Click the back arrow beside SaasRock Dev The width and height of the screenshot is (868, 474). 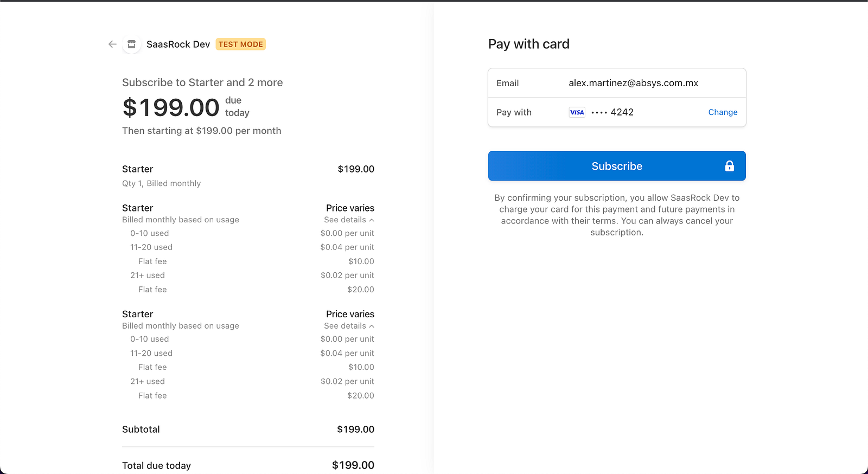(x=112, y=44)
